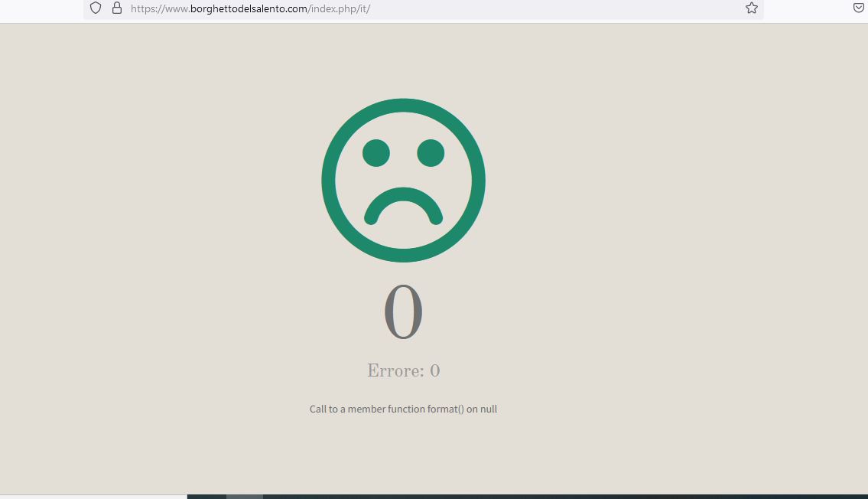
Task: Click the https://www. prefix in the URL
Action: pos(160,8)
